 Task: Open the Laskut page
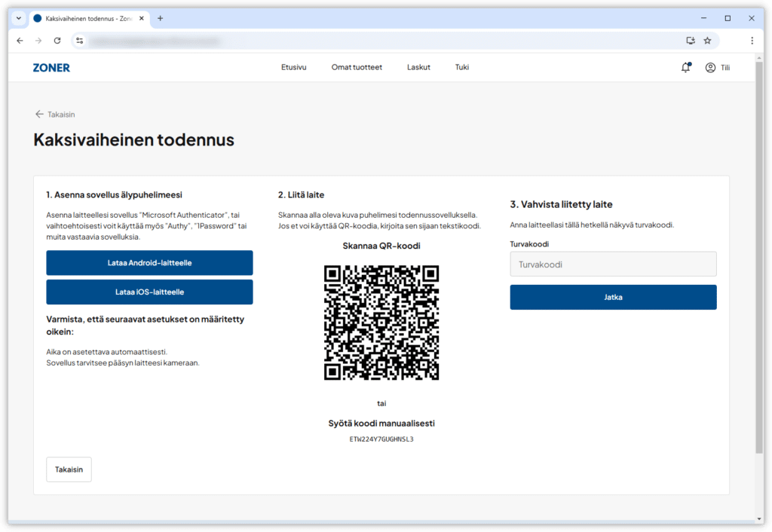point(418,67)
